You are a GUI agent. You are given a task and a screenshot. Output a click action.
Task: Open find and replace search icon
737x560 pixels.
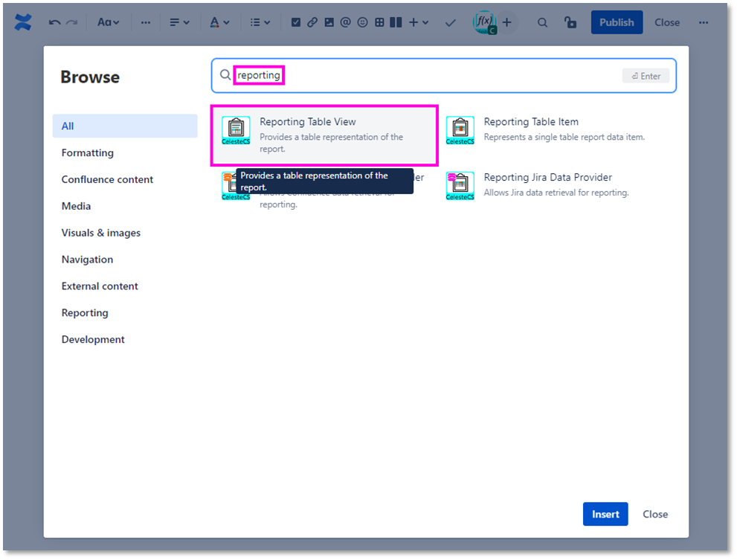(x=542, y=22)
